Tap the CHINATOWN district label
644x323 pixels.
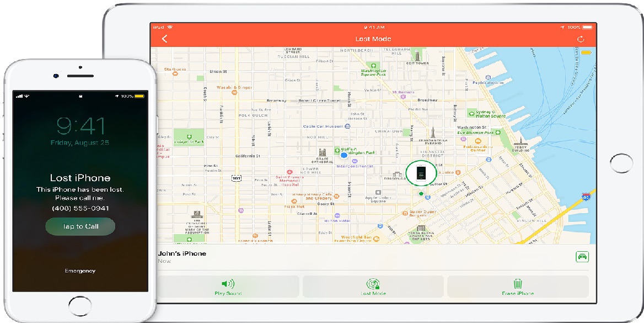(x=388, y=131)
